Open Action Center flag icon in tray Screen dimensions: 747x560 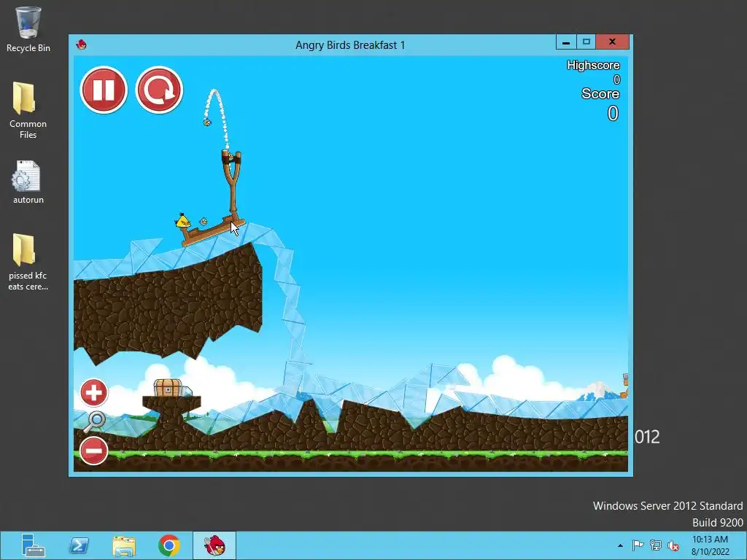pyautogui.click(x=638, y=545)
